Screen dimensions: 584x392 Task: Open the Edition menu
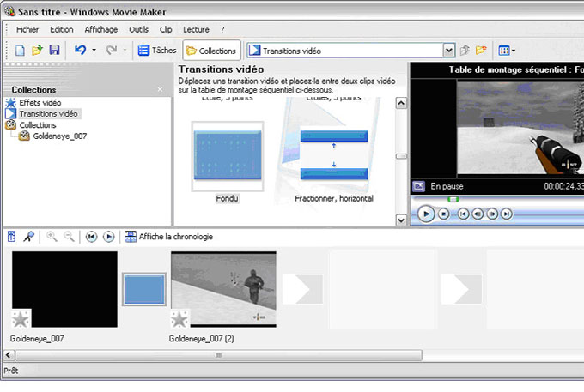click(x=62, y=29)
